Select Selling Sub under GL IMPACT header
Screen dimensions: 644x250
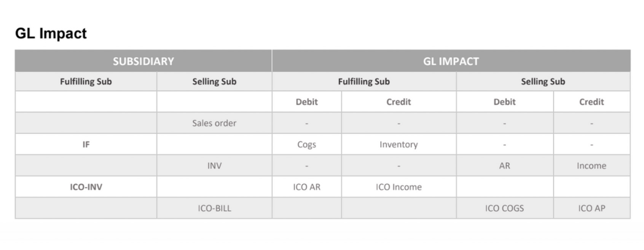543,81
